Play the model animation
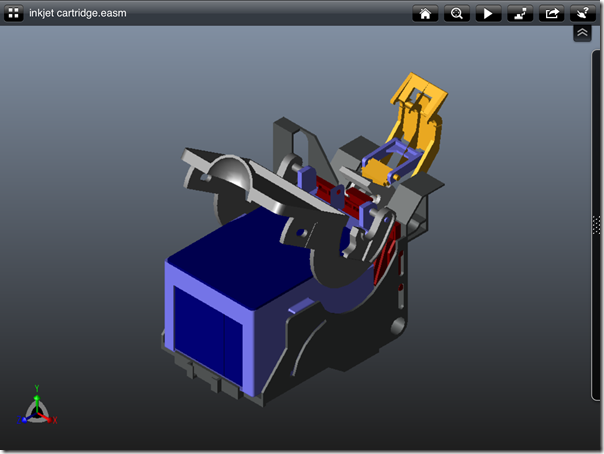This screenshot has width=604, height=454. pyautogui.click(x=488, y=13)
